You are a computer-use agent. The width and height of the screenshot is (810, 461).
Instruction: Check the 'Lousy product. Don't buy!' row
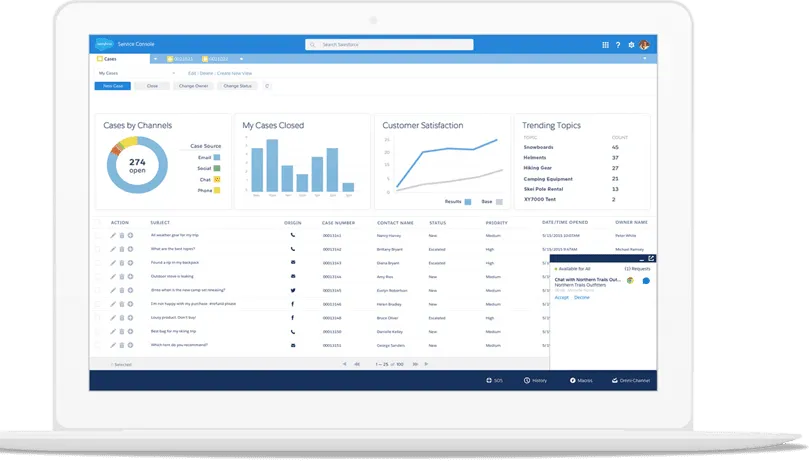tap(97, 318)
